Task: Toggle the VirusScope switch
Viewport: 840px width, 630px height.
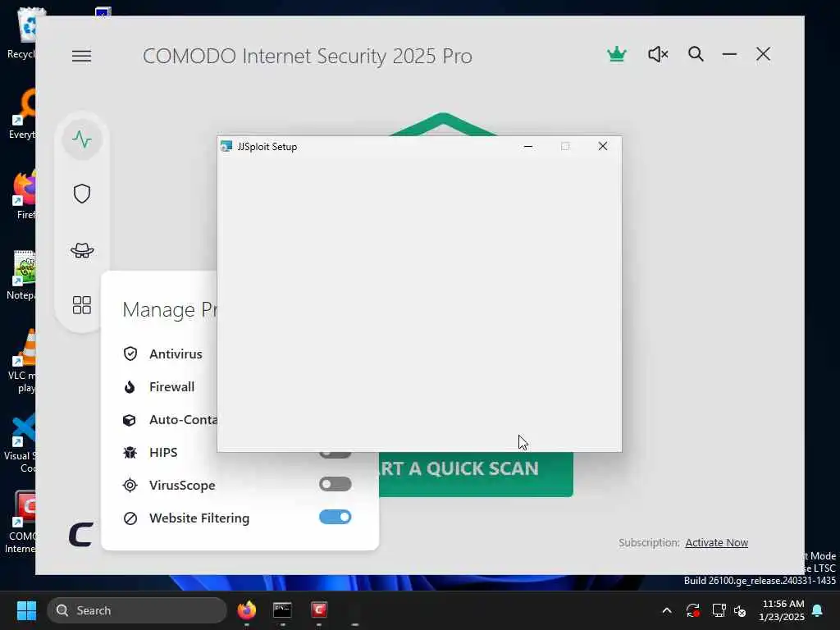Action: coord(336,484)
